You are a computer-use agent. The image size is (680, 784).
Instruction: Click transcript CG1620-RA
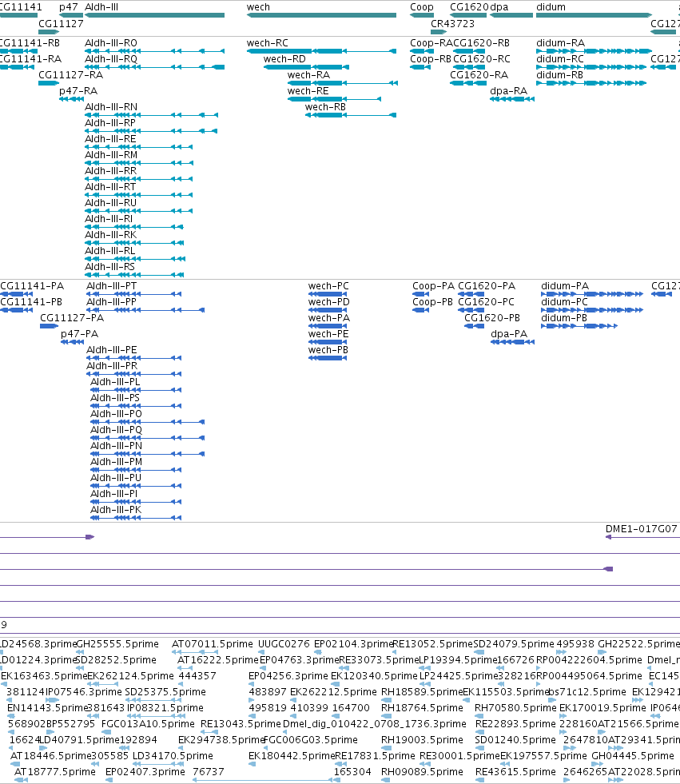(479, 75)
